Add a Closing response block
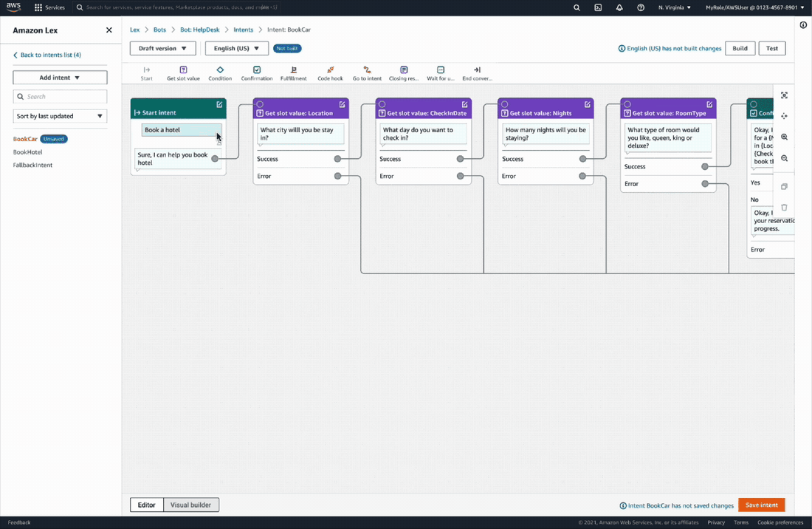812x529 pixels. (404, 74)
